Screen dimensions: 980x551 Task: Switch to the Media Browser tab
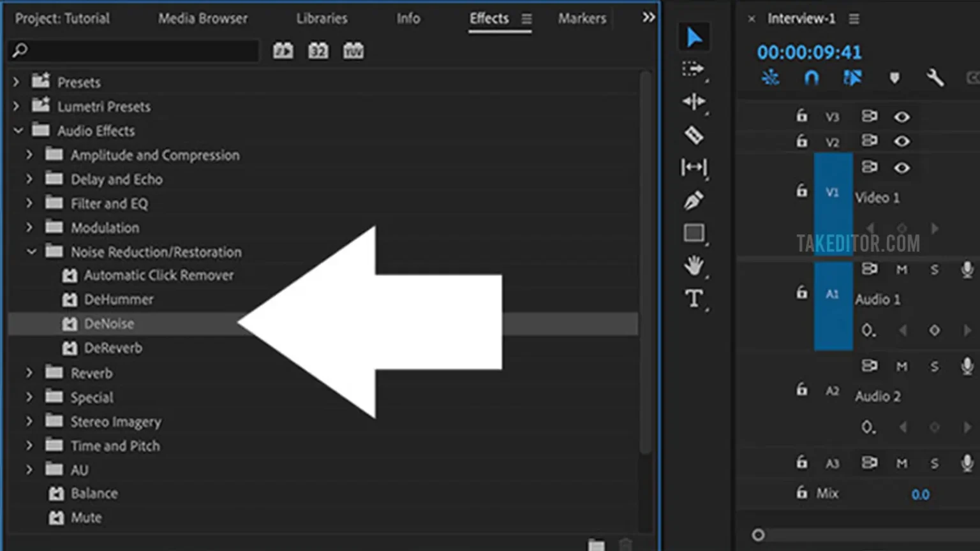(x=202, y=18)
